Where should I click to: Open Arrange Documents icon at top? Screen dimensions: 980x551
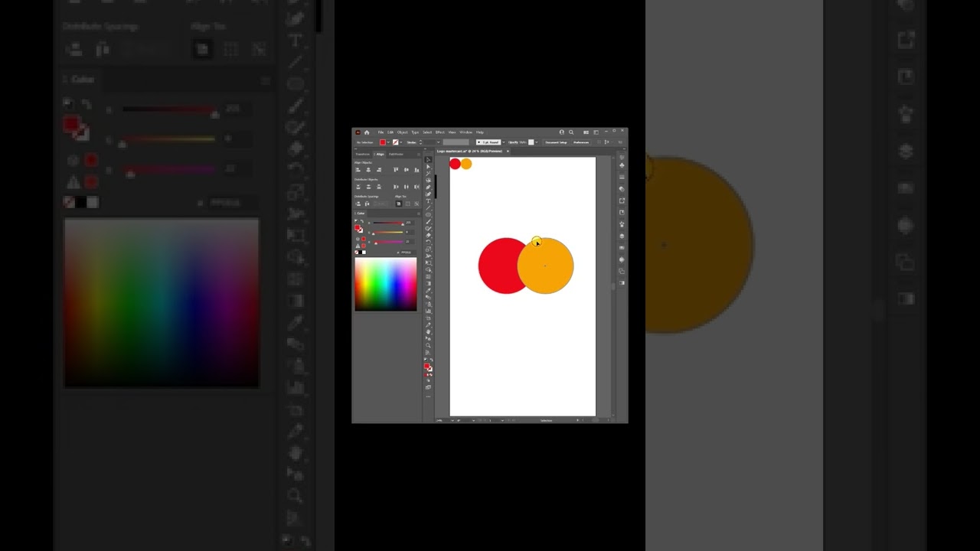click(586, 132)
